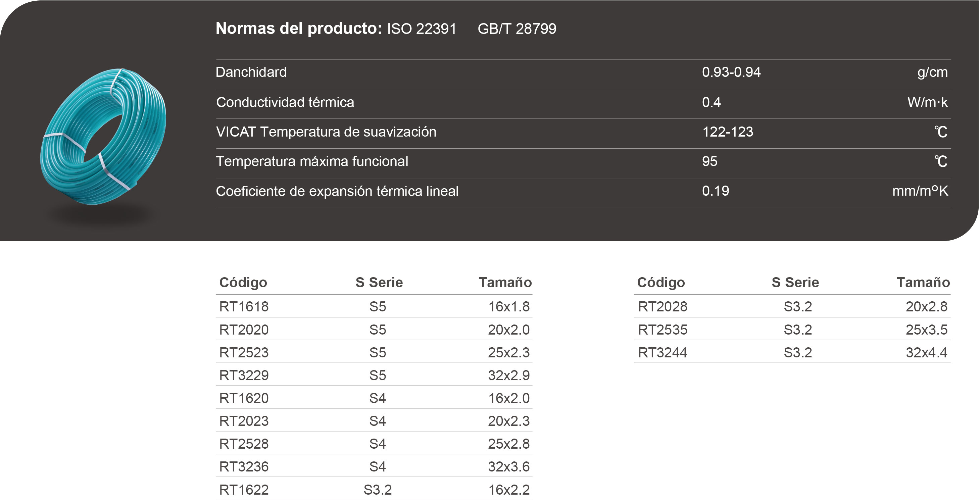Viewport: 980px width, 500px height.
Task: Click product code RT3244
Action: (x=662, y=352)
